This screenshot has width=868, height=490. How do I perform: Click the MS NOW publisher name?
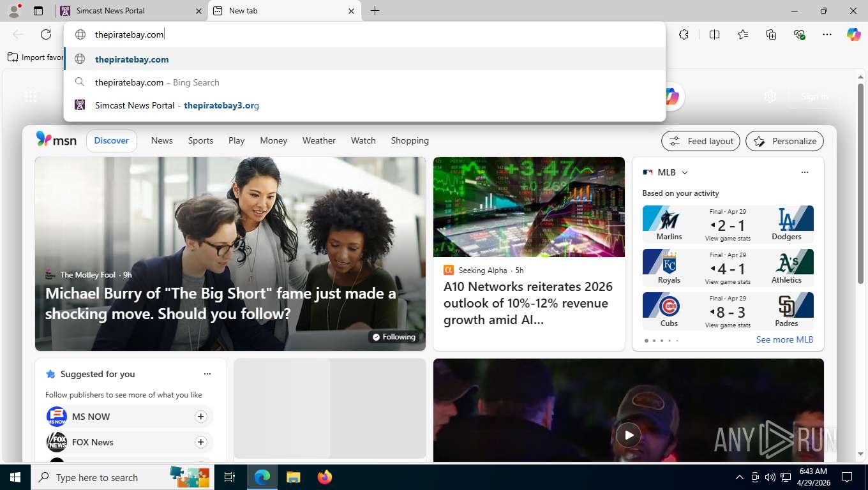click(x=91, y=417)
